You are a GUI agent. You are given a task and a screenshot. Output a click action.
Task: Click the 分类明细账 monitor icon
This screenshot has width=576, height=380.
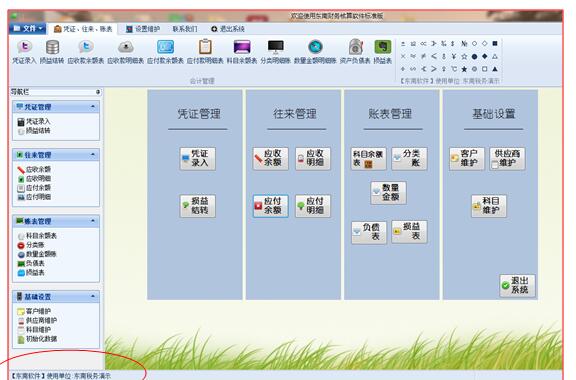click(276, 52)
